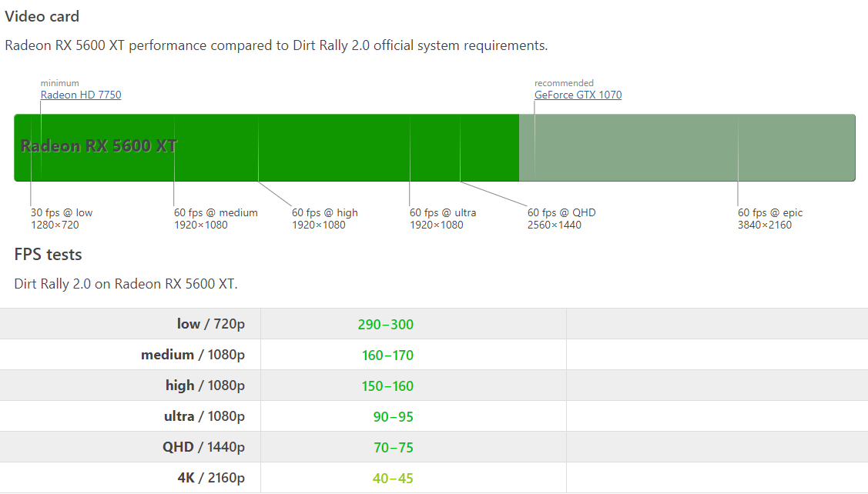This screenshot has height=494, width=868.
Task: Select the Radeon RX 5600 XT bar label
Action: 99,146
